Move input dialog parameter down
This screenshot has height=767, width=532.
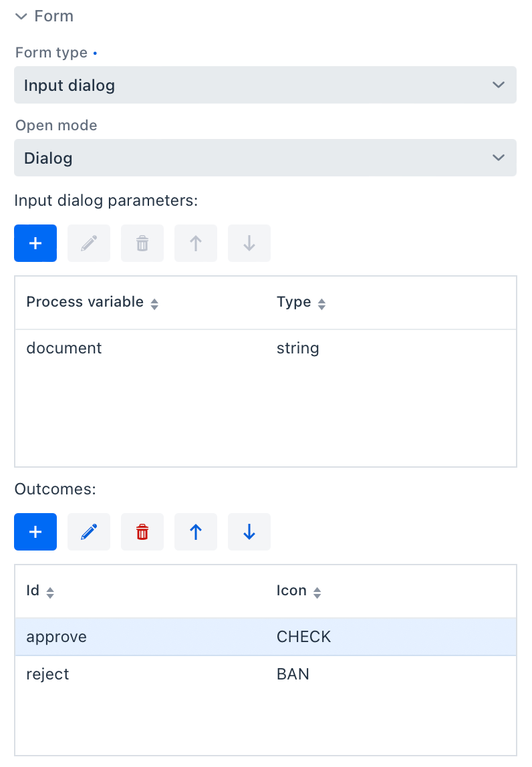pyautogui.click(x=249, y=243)
